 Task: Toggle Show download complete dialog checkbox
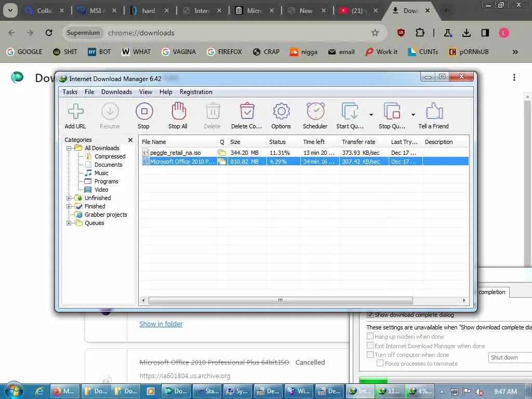click(x=370, y=315)
